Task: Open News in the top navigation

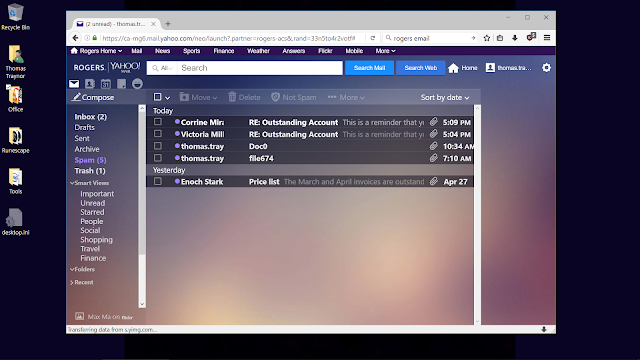Action: click(x=162, y=51)
